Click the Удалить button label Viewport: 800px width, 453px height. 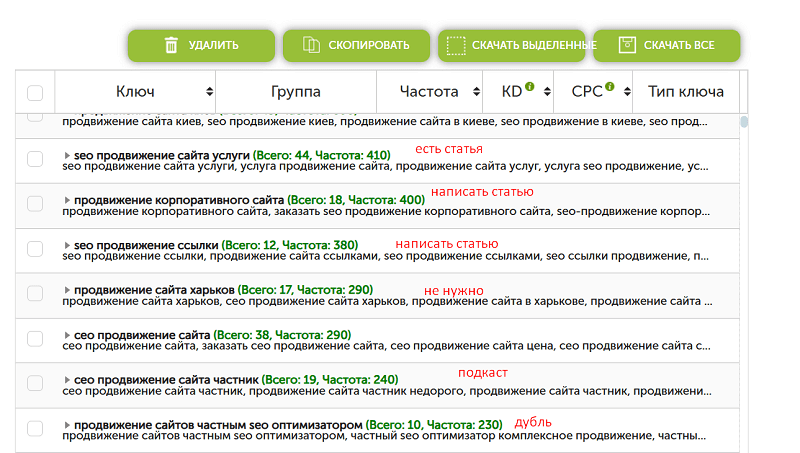[x=213, y=45]
